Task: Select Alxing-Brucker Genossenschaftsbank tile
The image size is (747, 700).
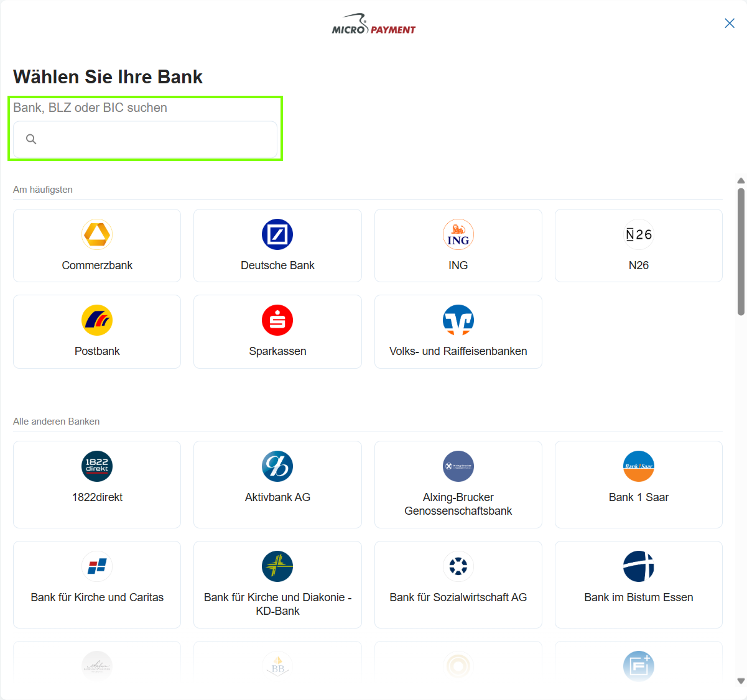Action: [x=458, y=484]
